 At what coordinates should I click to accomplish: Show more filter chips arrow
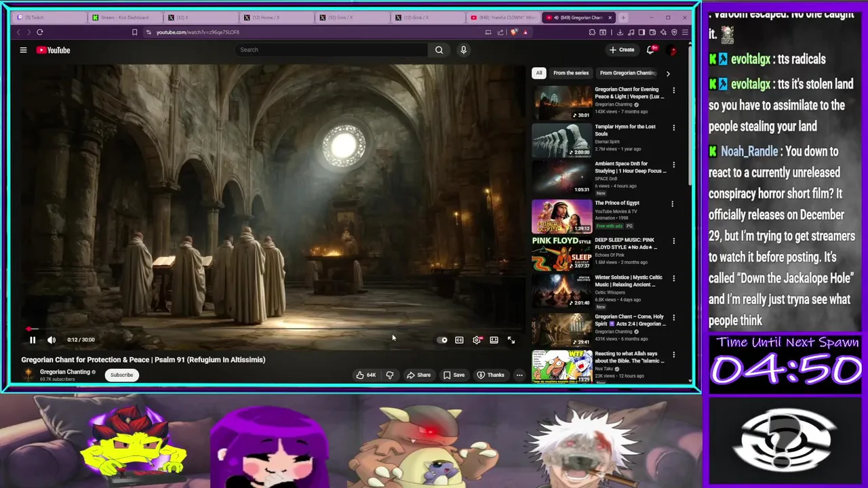coord(668,73)
